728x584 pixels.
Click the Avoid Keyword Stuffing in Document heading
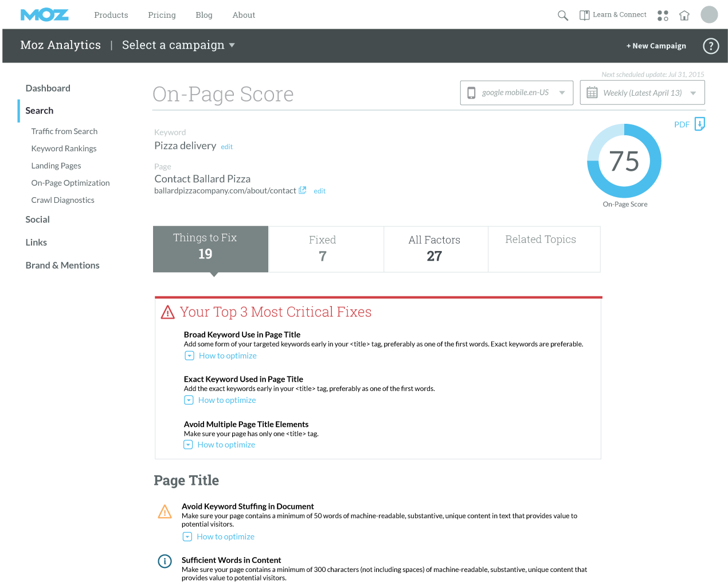pos(248,507)
